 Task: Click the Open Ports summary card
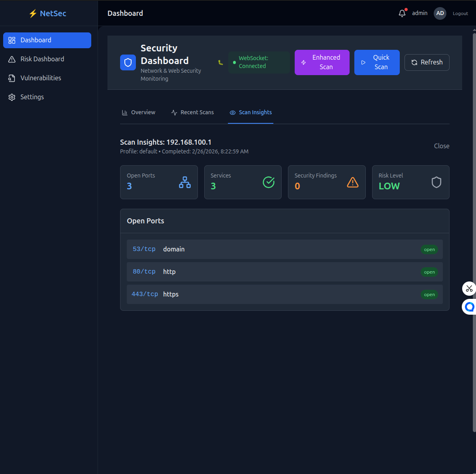(x=159, y=182)
